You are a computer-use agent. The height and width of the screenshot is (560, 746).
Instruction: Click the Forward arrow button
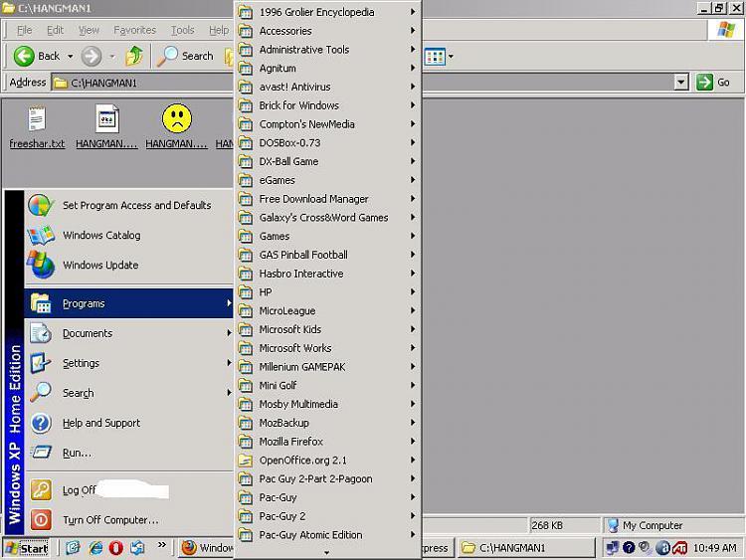92,56
